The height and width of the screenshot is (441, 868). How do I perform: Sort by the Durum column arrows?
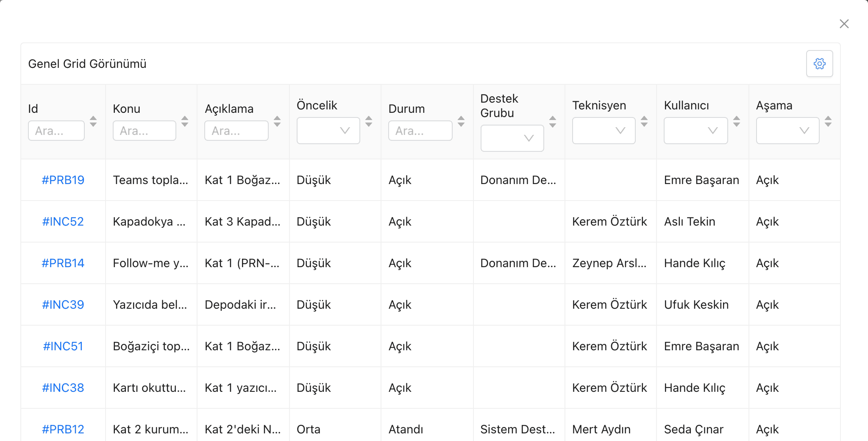[461, 121]
